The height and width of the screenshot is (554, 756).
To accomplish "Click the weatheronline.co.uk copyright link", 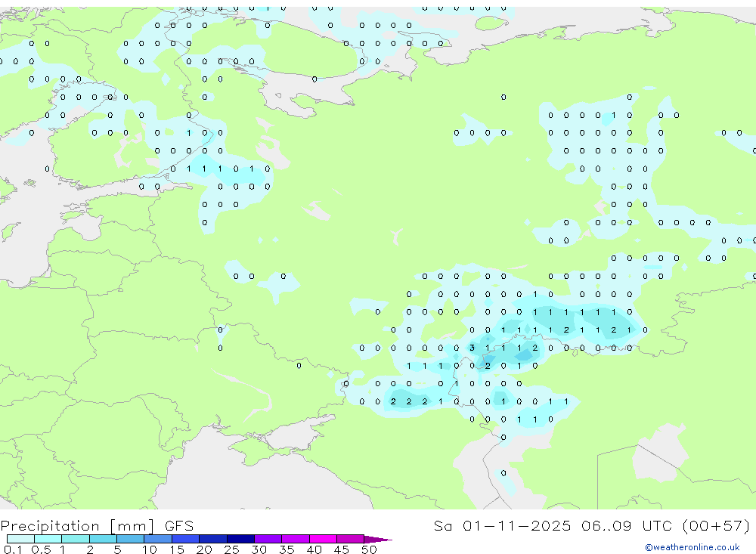I will 692,547.
